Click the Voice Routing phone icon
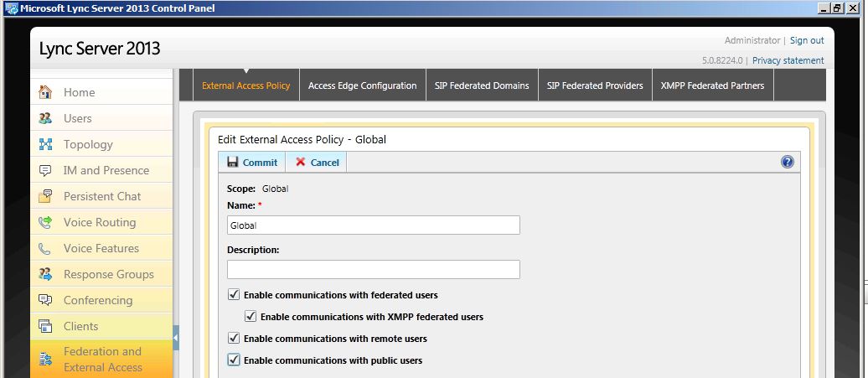 point(45,222)
